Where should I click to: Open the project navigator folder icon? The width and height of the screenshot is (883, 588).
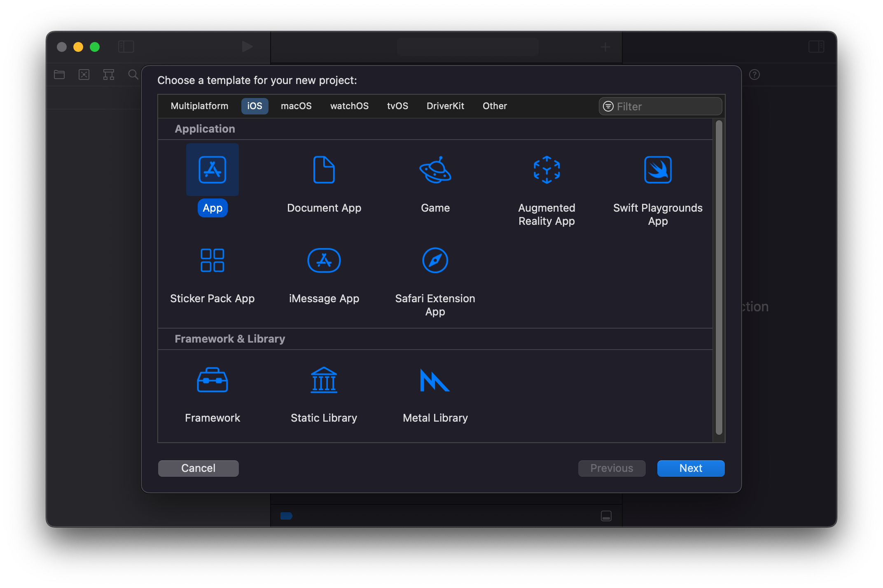(59, 75)
